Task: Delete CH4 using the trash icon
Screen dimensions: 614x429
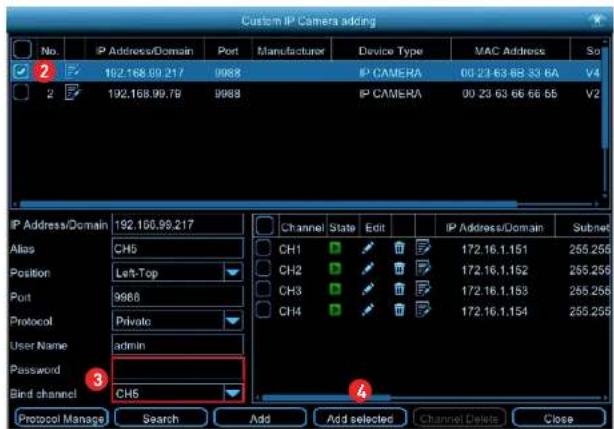Action: click(x=399, y=310)
